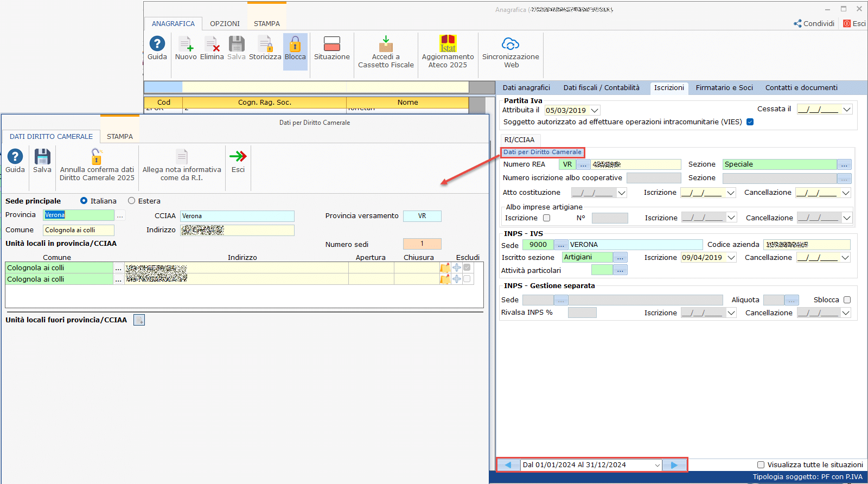Switch to STAMPA tab in Diritto Camerale window

(x=119, y=137)
